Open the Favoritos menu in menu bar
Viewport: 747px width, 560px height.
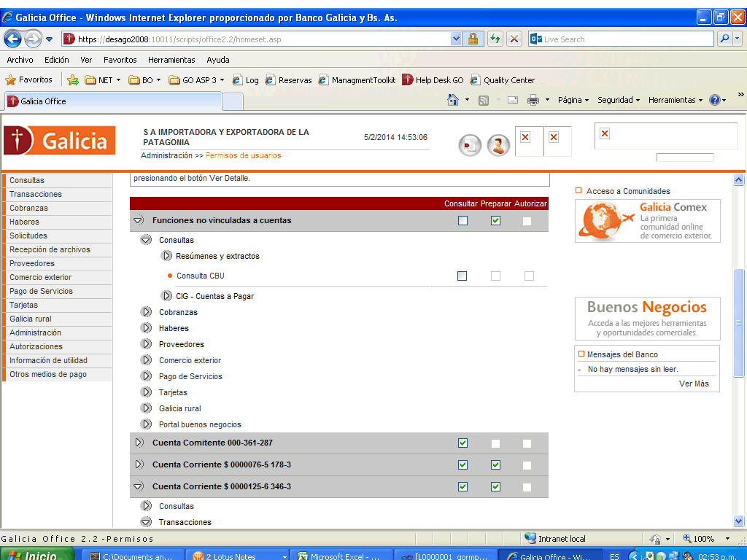coord(120,60)
